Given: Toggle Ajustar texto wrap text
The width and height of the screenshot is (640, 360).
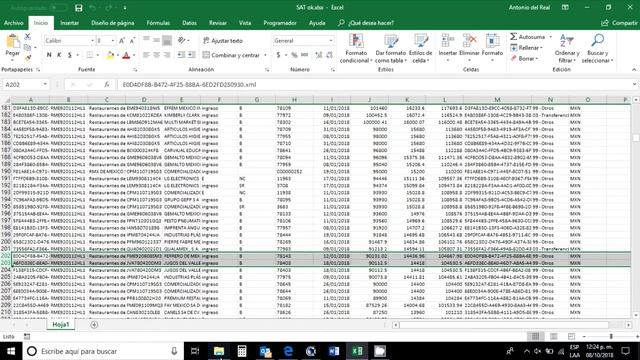Looking at the screenshot, I should [x=223, y=40].
